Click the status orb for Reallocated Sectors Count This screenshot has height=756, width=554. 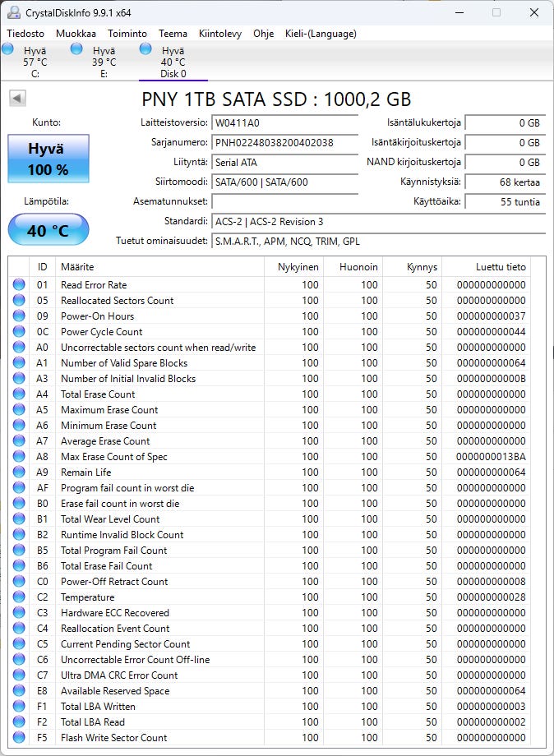(x=19, y=301)
